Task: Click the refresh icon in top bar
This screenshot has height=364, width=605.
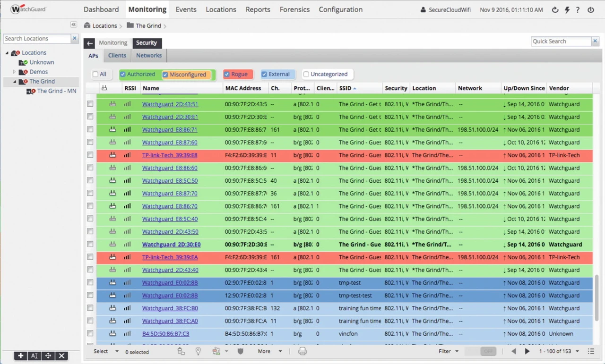Action: pos(555,10)
